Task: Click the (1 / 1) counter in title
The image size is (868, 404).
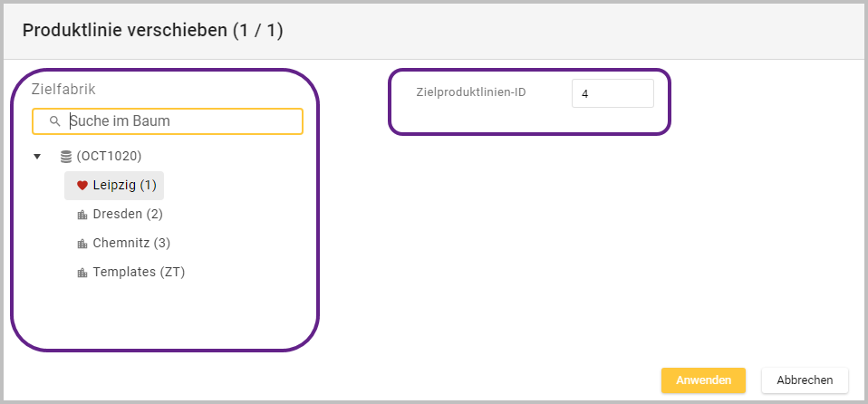Action: tap(258, 31)
